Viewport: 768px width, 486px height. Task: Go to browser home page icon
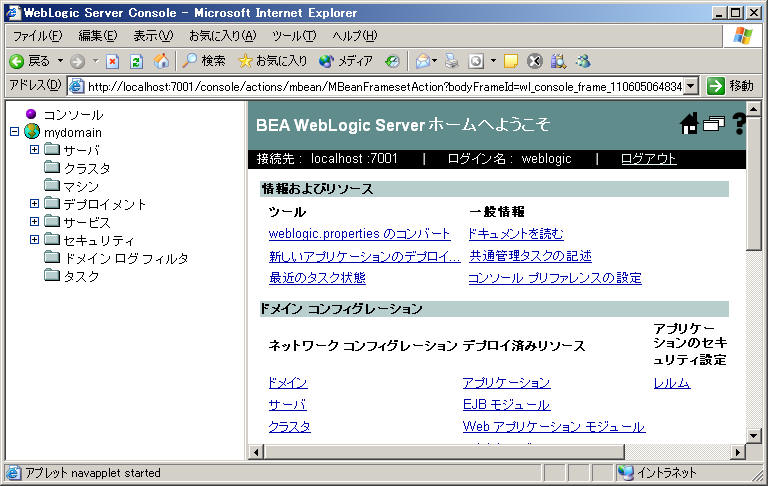(161, 61)
